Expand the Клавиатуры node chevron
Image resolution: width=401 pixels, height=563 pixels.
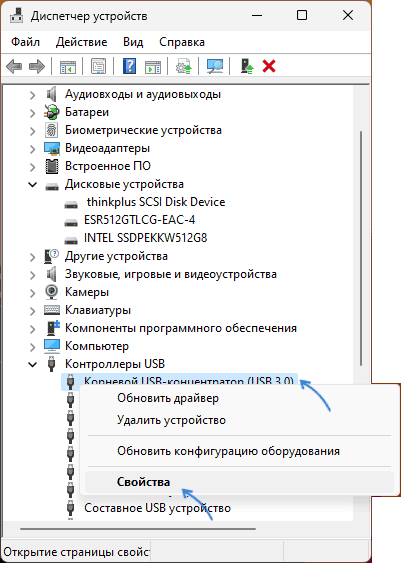[33, 311]
